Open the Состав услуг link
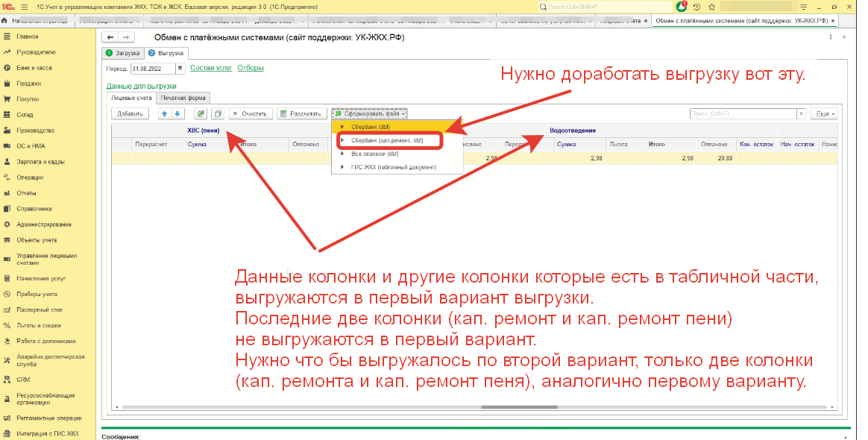The width and height of the screenshot is (868, 440). point(211,68)
